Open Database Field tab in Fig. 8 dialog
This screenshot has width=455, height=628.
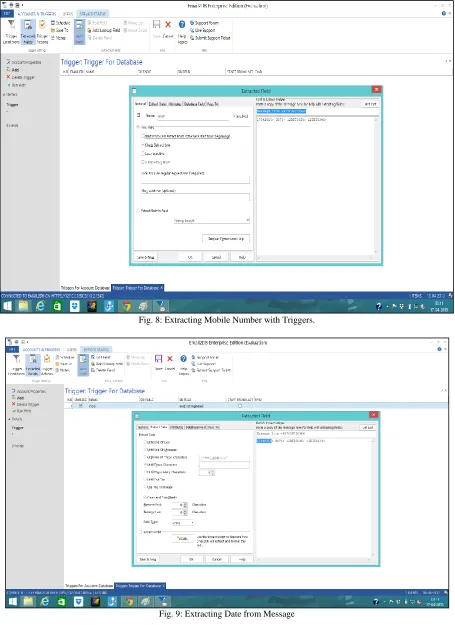tap(194, 104)
